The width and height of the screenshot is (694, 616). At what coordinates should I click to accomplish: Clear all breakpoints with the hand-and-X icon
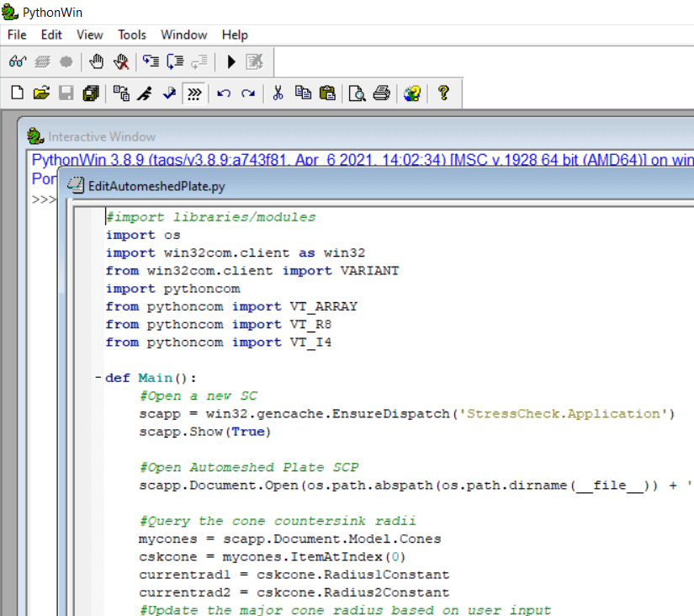(x=119, y=61)
